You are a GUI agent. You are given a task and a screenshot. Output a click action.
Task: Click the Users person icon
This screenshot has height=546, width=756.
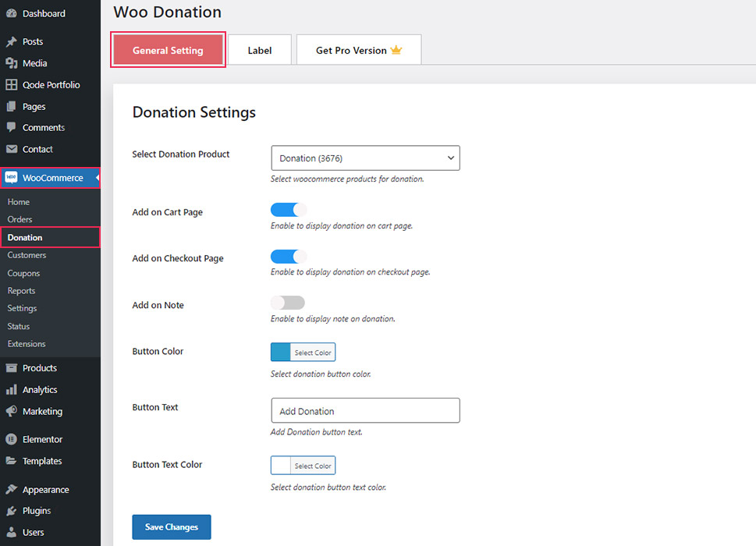point(11,533)
